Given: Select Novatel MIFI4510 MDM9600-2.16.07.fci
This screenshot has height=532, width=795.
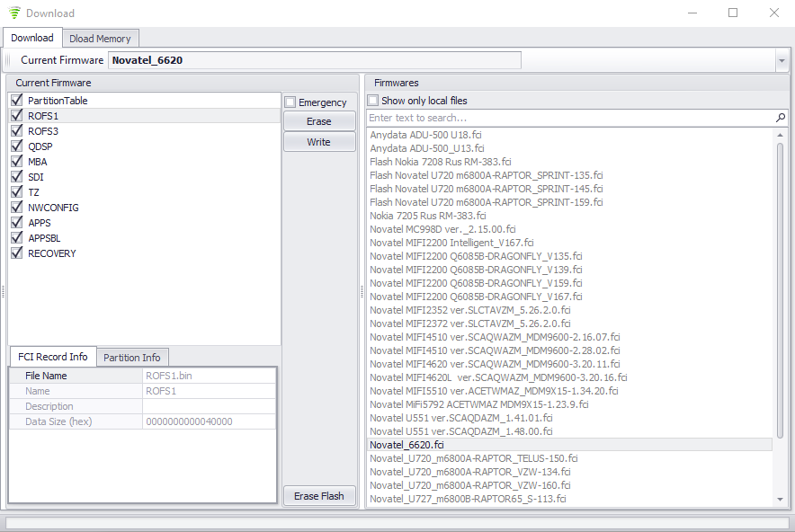Looking at the screenshot, I should [x=495, y=337].
